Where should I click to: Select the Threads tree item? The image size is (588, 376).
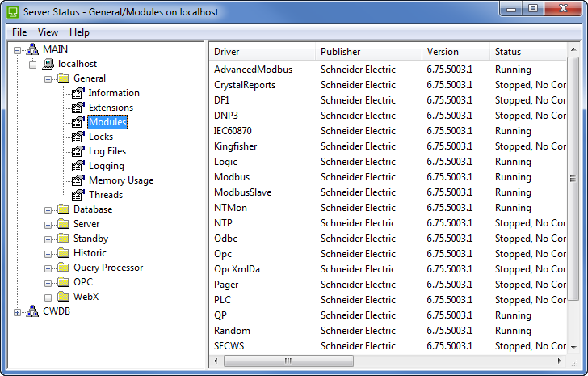point(106,195)
